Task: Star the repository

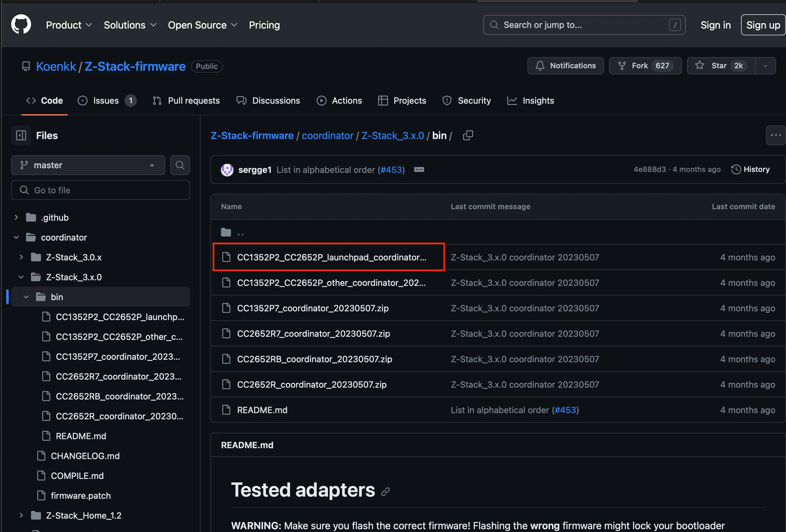Action: point(721,66)
